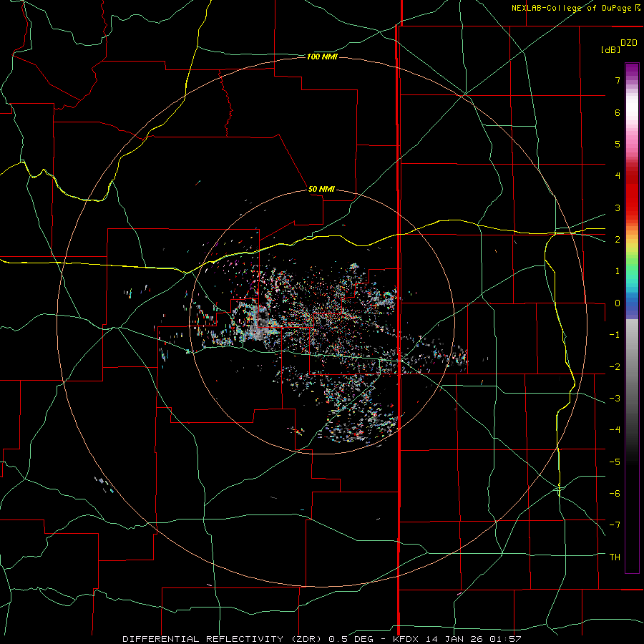Click the 4 value on the color scale
644x644 pixels.
point(618,176)
